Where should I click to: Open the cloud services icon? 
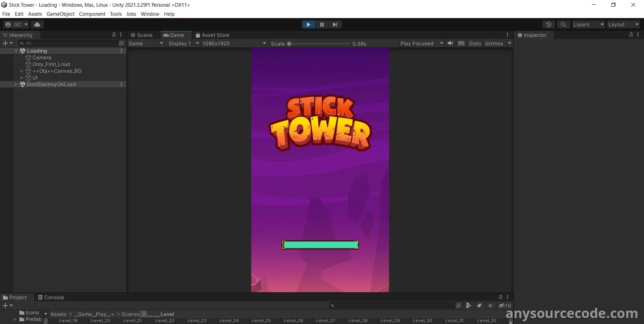point(37,24)
